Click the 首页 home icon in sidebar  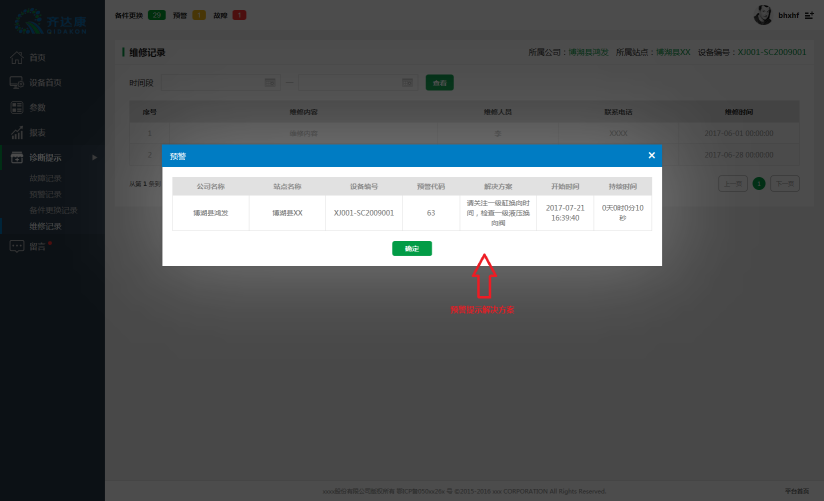coord(17,57)
